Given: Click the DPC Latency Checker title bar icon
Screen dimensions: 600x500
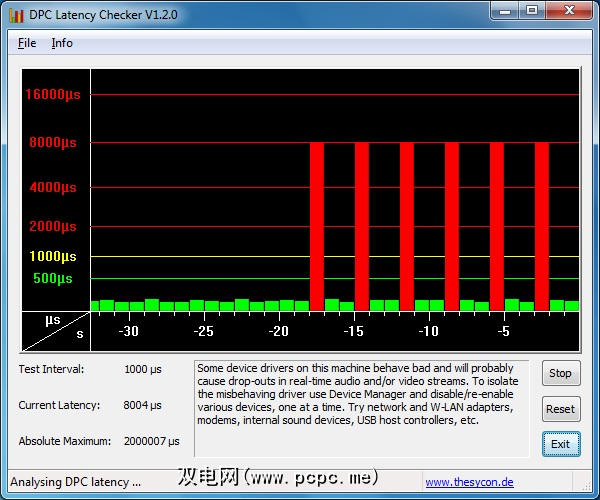Looking at the screenshot, I should pyautogui.click(x=17, y=14).
